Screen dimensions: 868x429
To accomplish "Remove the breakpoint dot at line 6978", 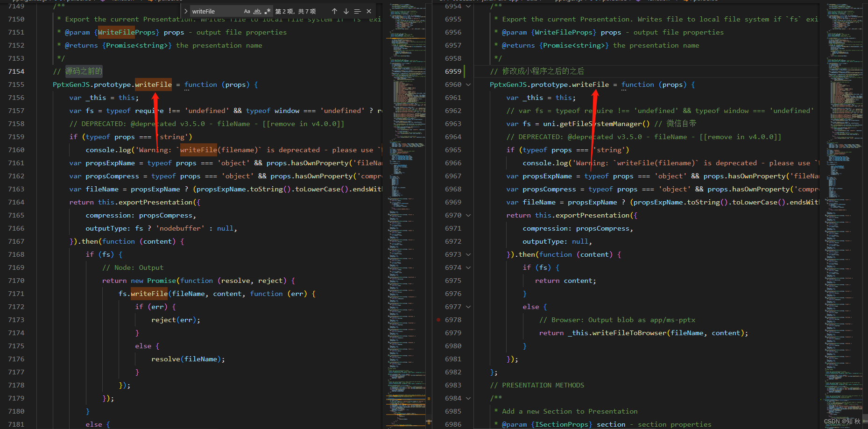I will (x=438, y=320).
